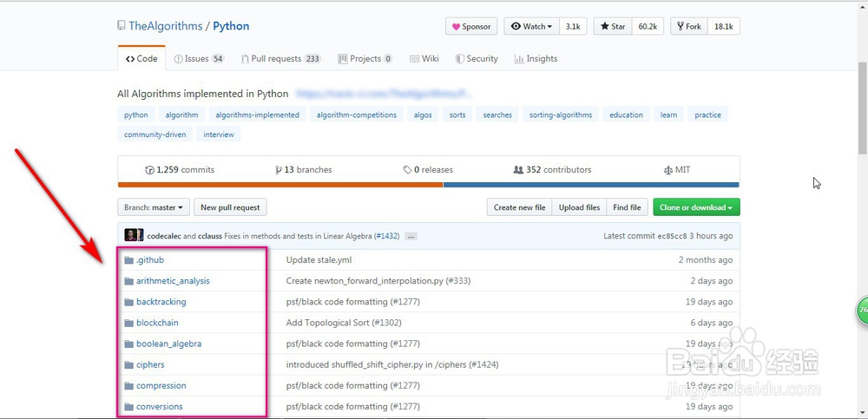Image resolution: width=868 pixels, height=419 pixels.
Task: Click the New pull request button
Action: [230, 207]
